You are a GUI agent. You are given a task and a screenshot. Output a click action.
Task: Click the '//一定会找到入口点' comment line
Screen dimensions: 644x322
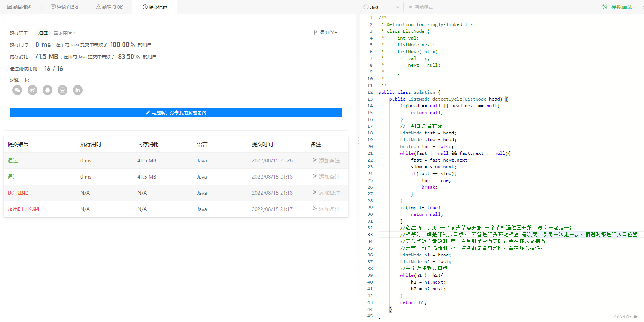point(424,269)
